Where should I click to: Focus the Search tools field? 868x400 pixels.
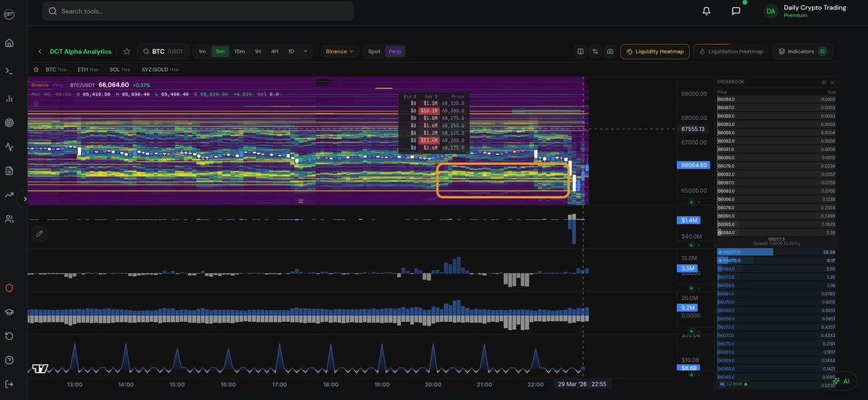[x=198, y=11]
